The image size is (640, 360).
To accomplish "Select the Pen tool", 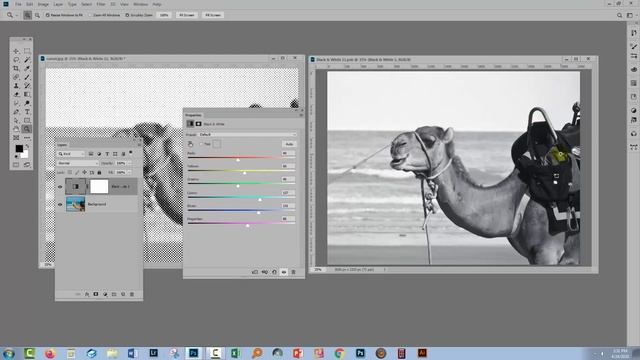I will coord(16,111).
